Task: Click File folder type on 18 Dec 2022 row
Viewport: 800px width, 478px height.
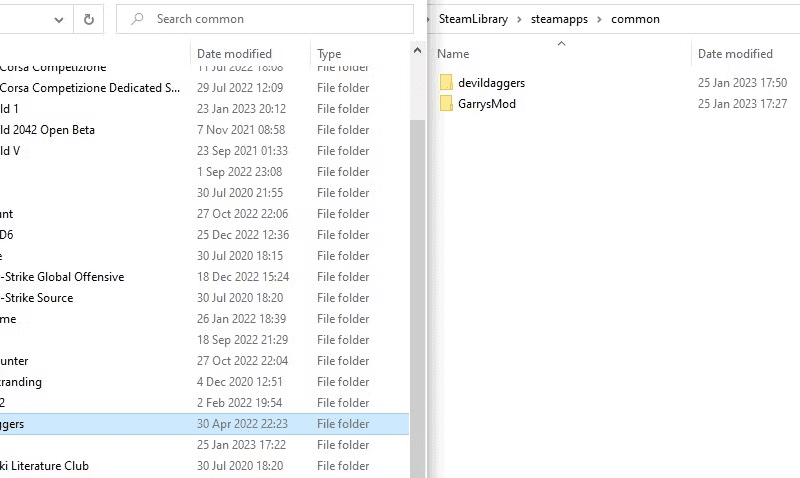Action: (343, 276)
